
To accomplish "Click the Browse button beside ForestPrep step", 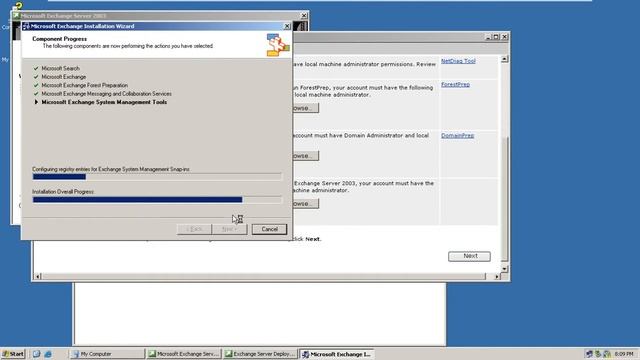I will click(306, 108).
